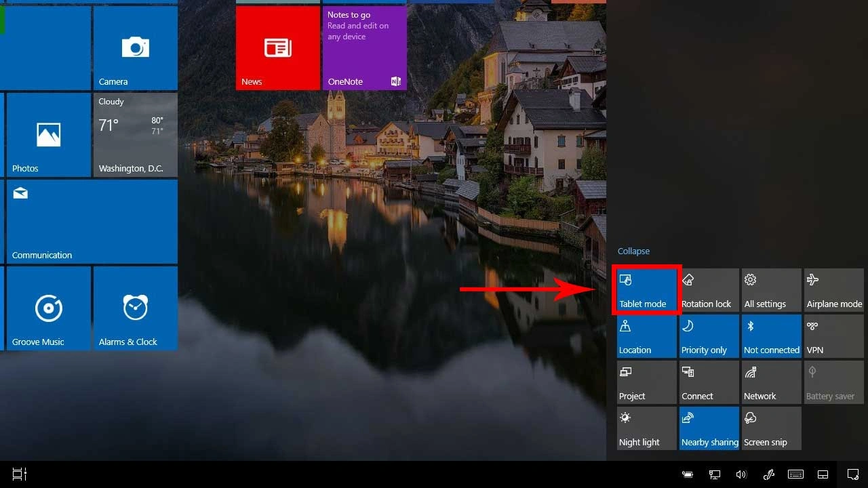The image size is (868, 488).
Task: Check the weather tile for Washington, D.C.
Action: click(135, 134)
